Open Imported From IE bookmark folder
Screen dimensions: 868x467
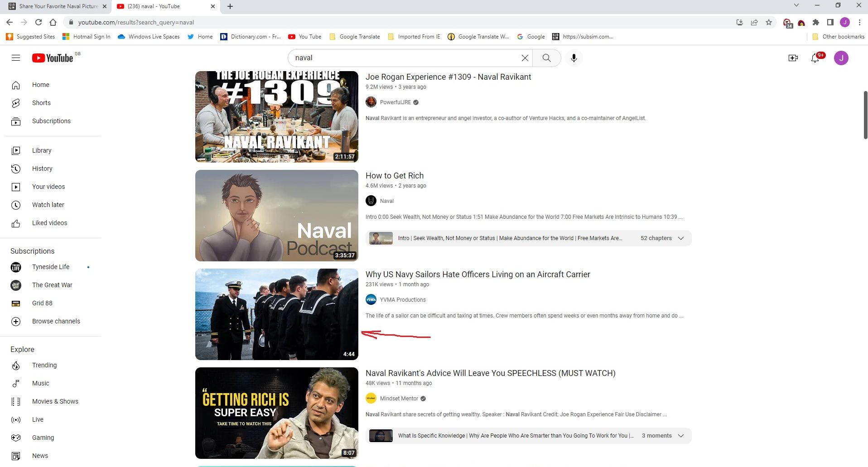click(414, 37)
